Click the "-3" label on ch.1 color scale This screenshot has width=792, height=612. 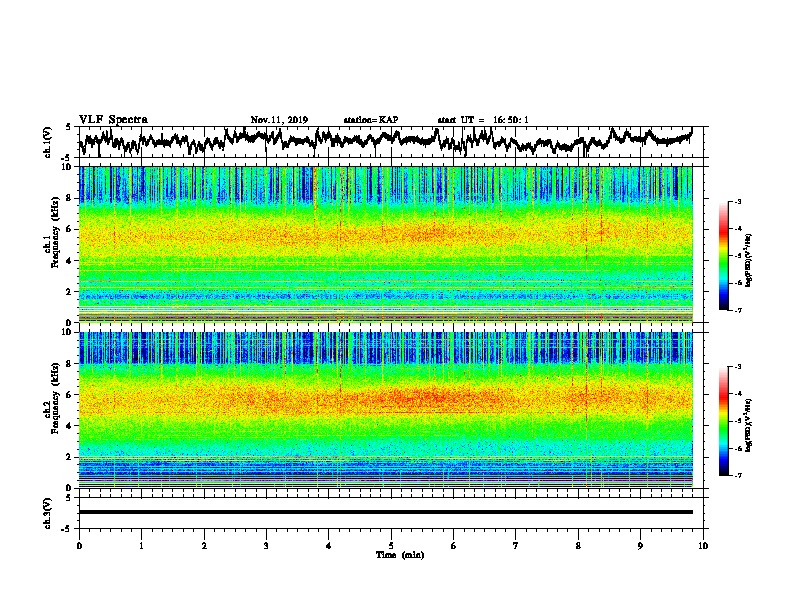pyautogui.click(x=738, y=202)
